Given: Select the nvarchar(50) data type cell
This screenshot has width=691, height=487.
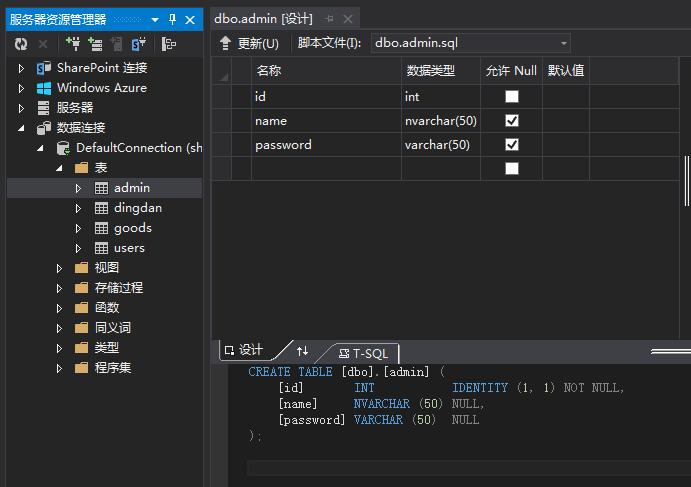Looking at the screenshot, I should (x=441, y=121).
